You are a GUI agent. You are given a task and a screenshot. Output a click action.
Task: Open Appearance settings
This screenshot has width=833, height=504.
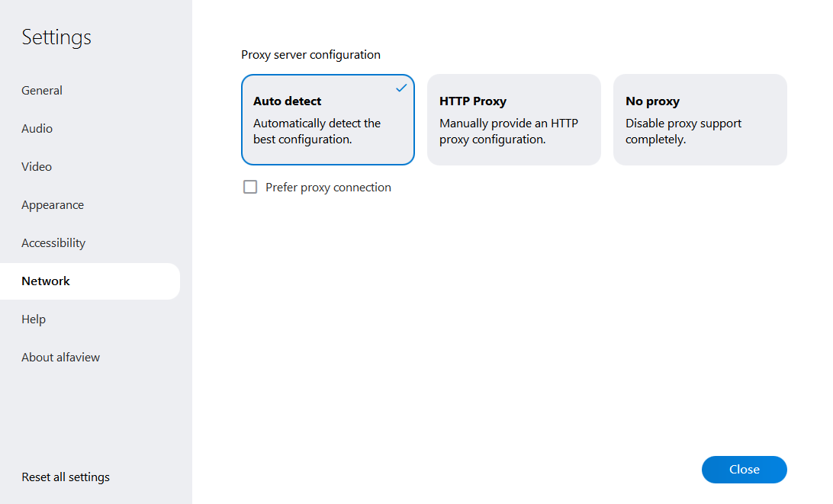click(x=53, y=205)
